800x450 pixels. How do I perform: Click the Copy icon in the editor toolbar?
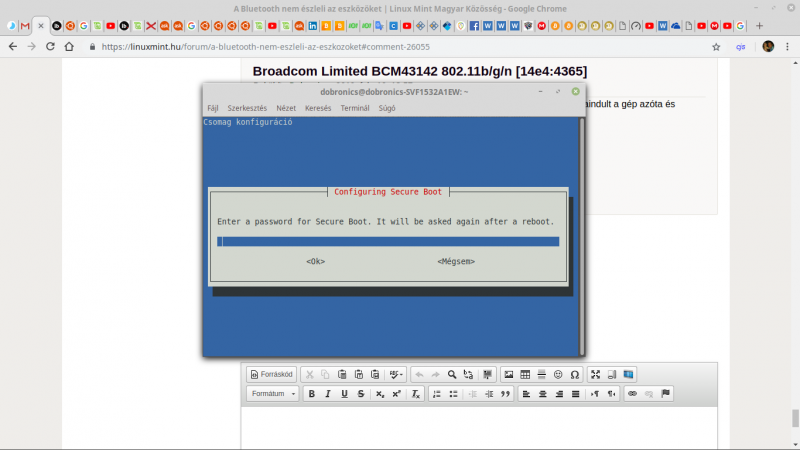(x=325, y=374)
